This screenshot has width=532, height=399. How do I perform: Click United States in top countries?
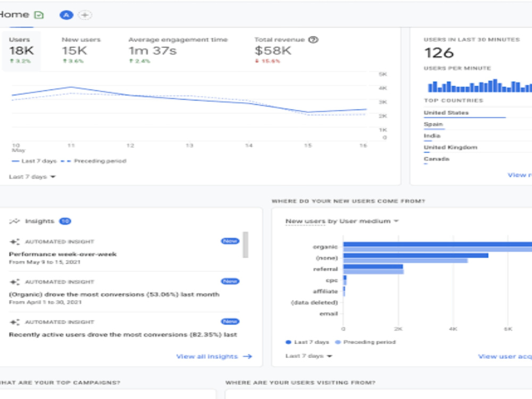[446, 113]
